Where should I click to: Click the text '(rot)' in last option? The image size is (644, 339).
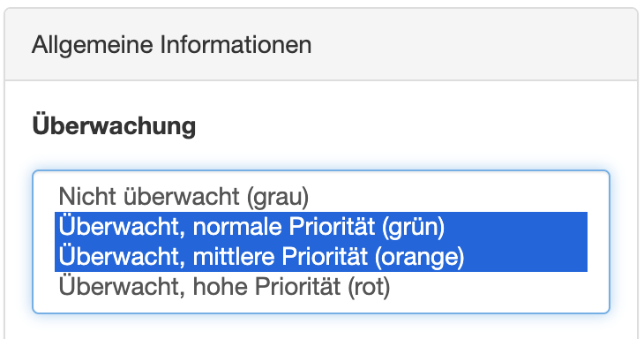(369, 287)
